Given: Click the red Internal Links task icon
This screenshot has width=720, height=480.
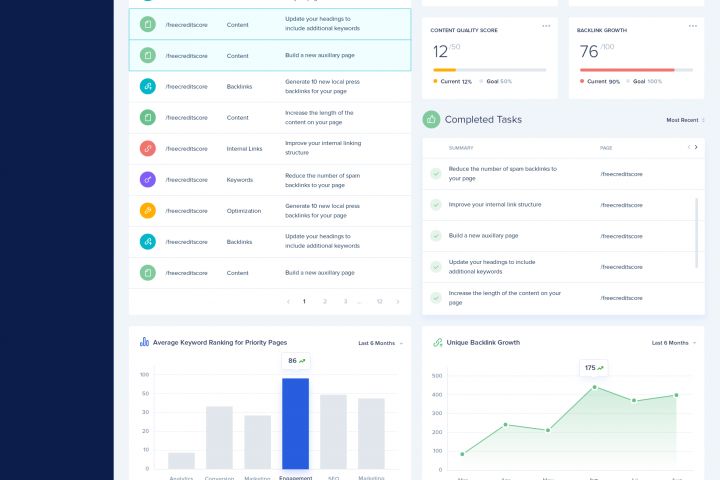Looking at the screenshot, I should coord(147,148).
